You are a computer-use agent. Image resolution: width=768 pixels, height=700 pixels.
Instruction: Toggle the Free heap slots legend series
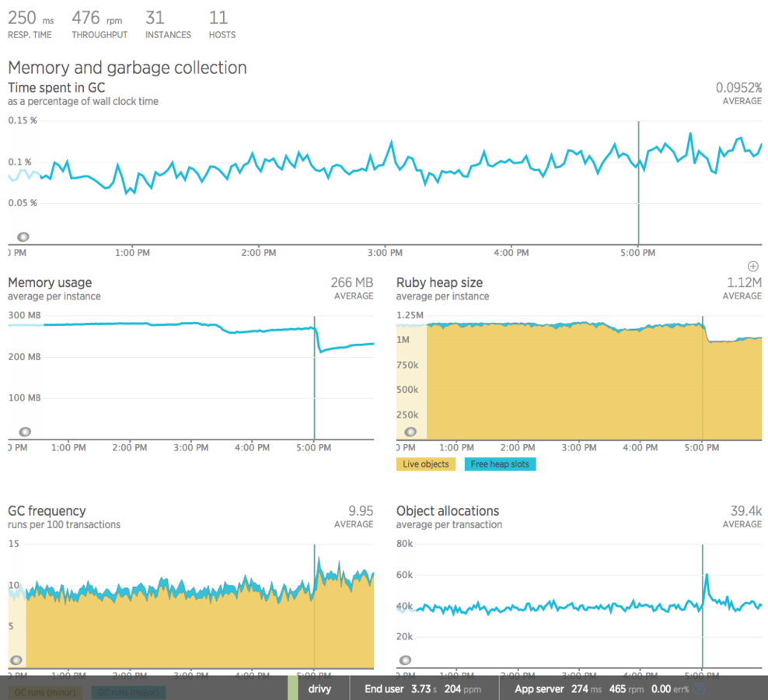click(500, 464)
